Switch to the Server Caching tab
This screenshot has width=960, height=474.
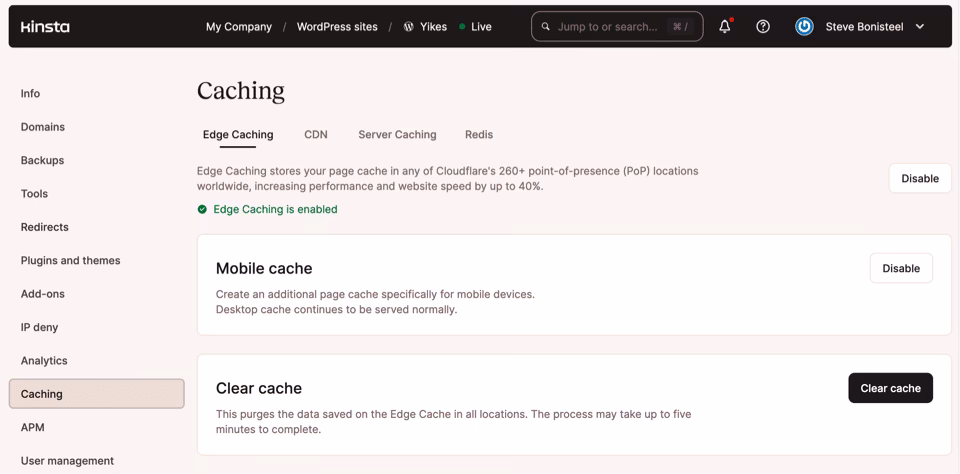tap(397, 135)
